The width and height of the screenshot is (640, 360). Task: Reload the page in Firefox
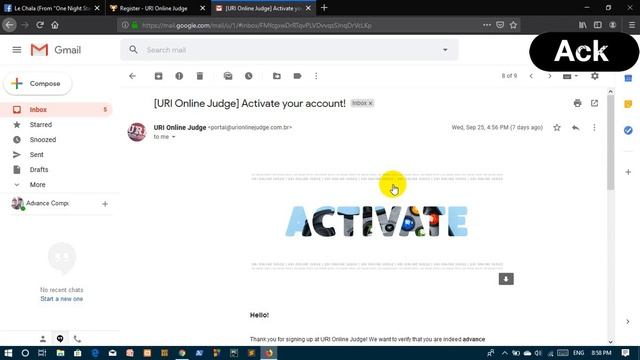(x=40, y=25)
